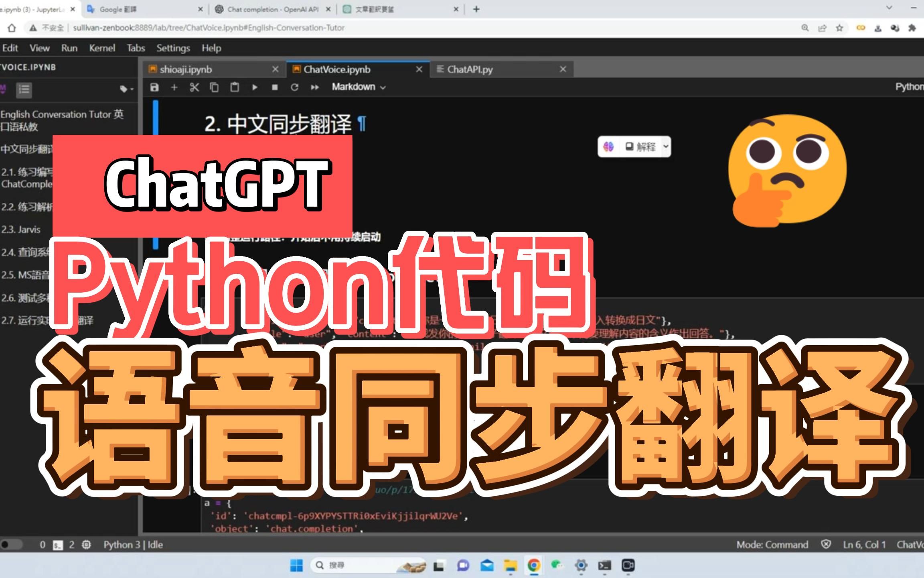The width and height of the screenshot is (924, 578).
Task: Insert a new cell with the plus icon
Action: tap(174, 87)
